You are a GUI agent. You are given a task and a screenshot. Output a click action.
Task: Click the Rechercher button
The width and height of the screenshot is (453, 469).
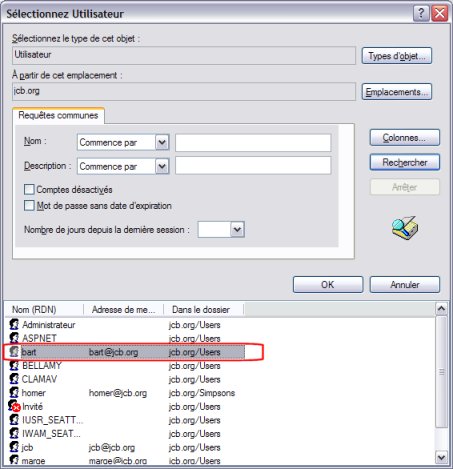pos(405,162)
